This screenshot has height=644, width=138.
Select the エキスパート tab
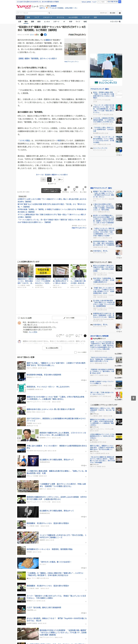coord(48,17)
